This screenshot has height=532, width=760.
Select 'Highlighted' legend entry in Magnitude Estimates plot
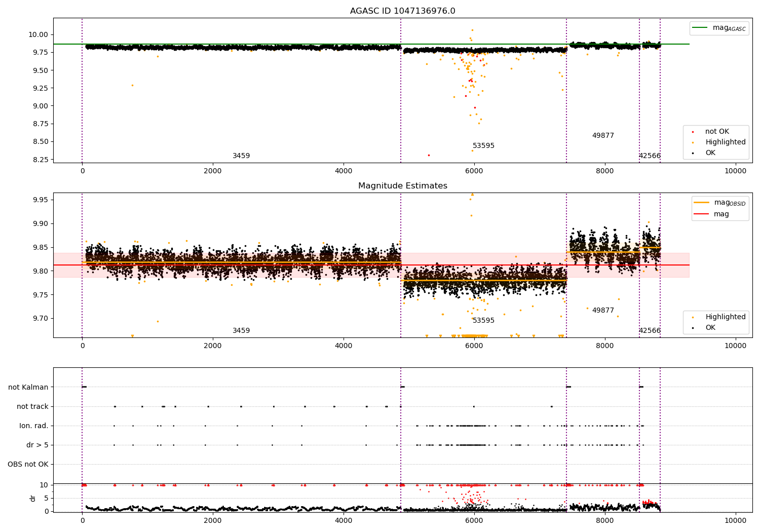(x=725, y=317)
